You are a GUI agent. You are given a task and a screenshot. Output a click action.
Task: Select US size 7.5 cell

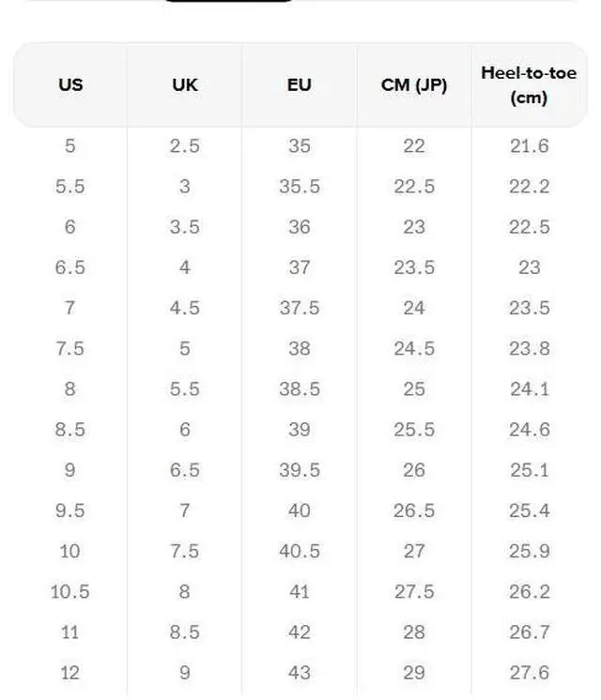[x=70, y=348]
